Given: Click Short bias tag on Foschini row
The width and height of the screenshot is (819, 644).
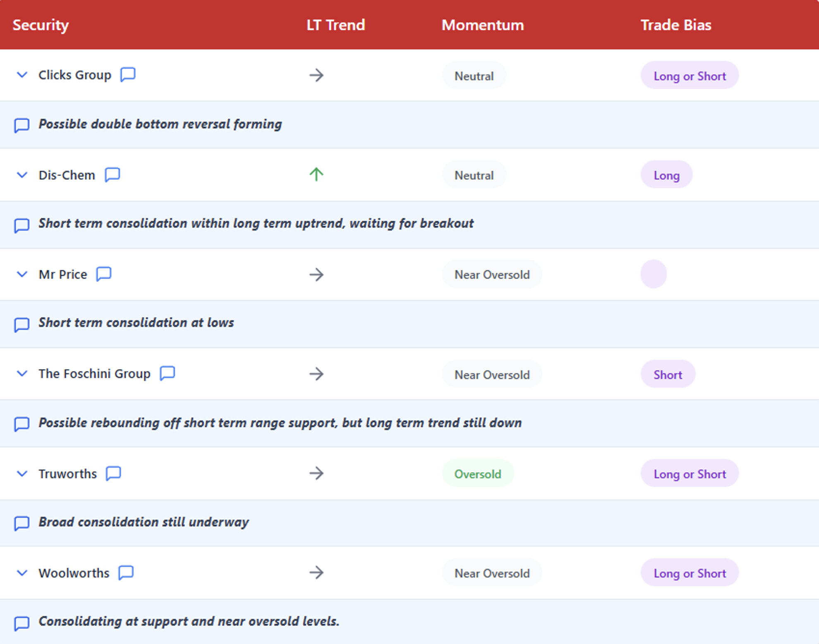Looking at the screenshot, I should (668, 374).
